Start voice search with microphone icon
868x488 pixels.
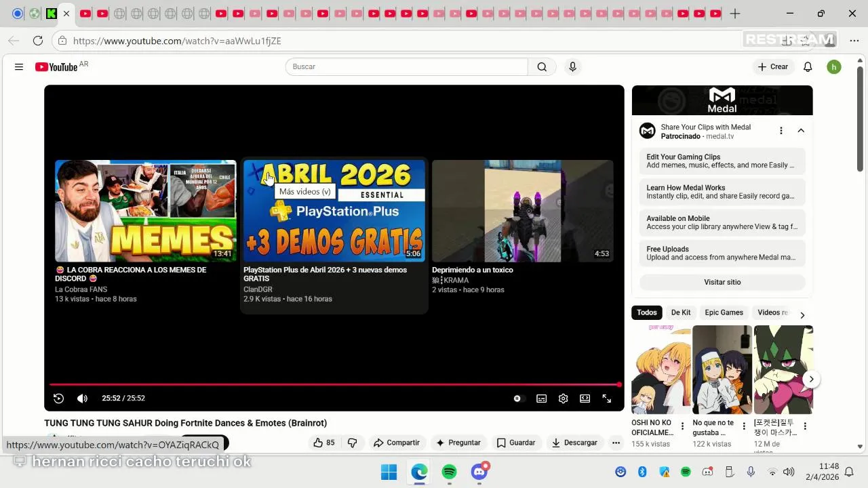click(572, 66)
